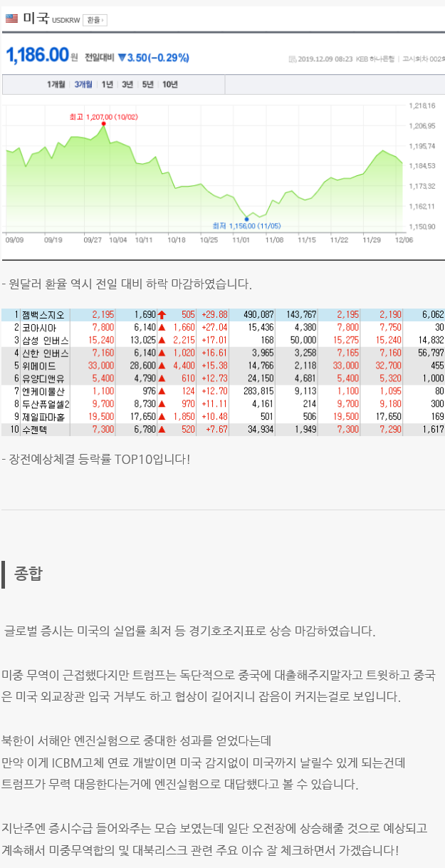Select 삼성 인버스 in the stock list
The height and width of the screenshot is (868, 445).
tap(45, 340)
